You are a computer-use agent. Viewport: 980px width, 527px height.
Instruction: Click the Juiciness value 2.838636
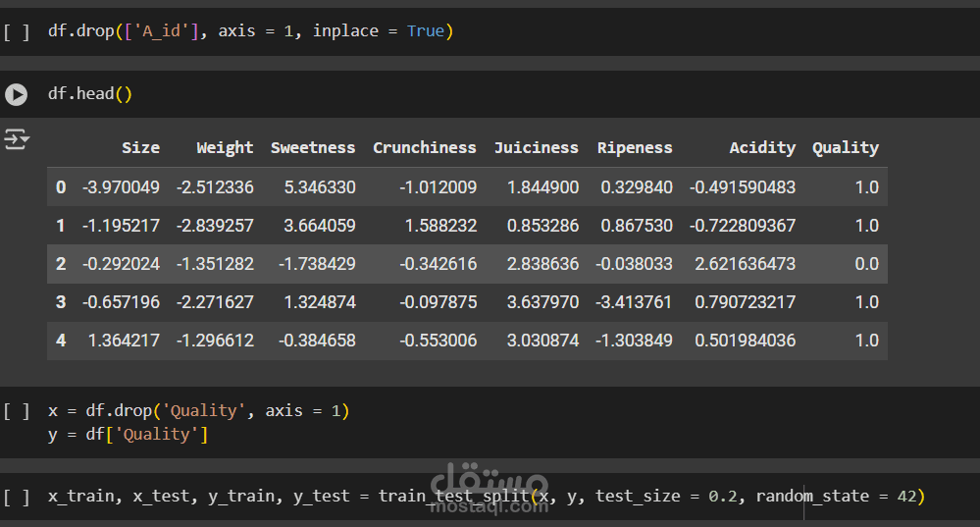543,264
